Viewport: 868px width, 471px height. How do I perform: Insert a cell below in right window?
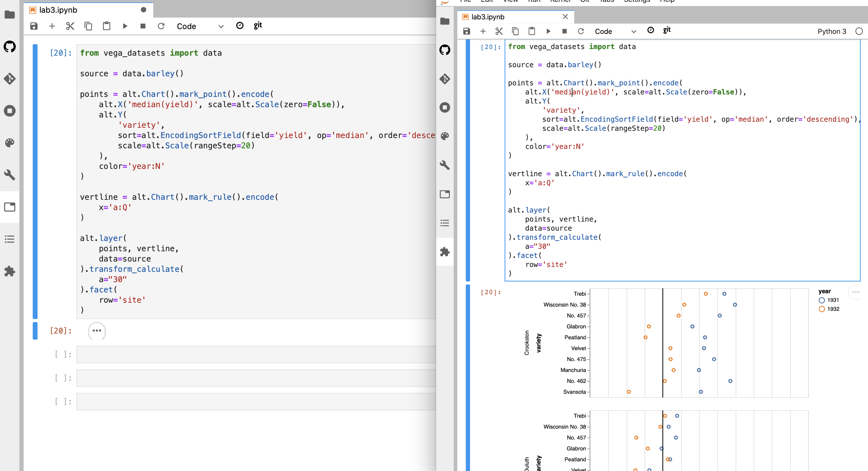[483, 31]
